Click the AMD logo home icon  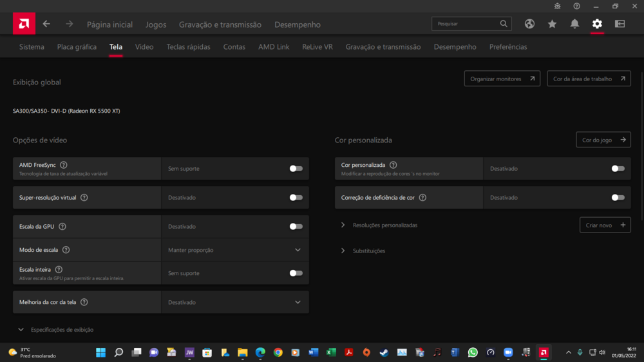pyautogui.click(x=24, y=23)
